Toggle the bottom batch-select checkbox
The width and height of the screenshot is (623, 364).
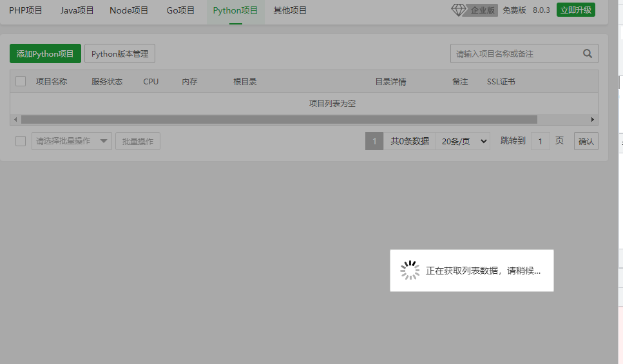pos(21,141)
